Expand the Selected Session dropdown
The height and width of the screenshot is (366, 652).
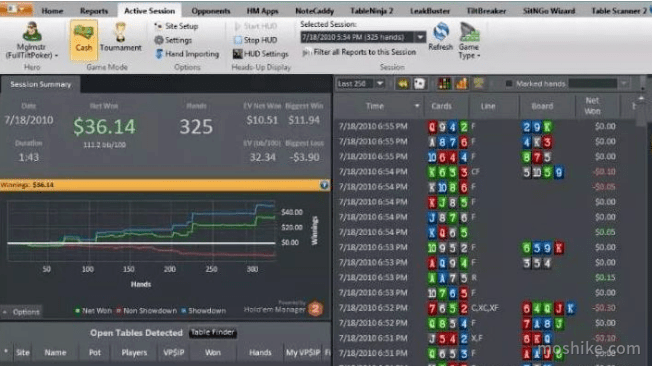tap(420, 37)
